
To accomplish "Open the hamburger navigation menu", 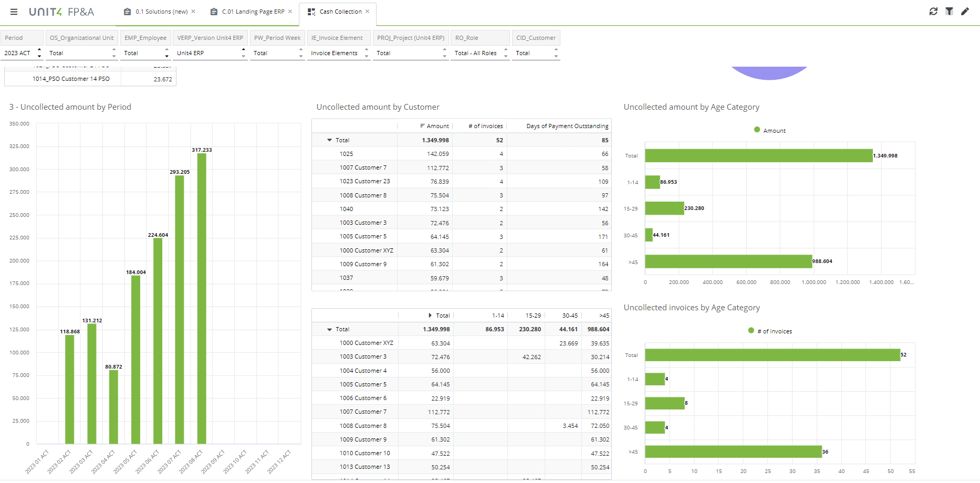I will pyautogui.click(x=14, y=12).
